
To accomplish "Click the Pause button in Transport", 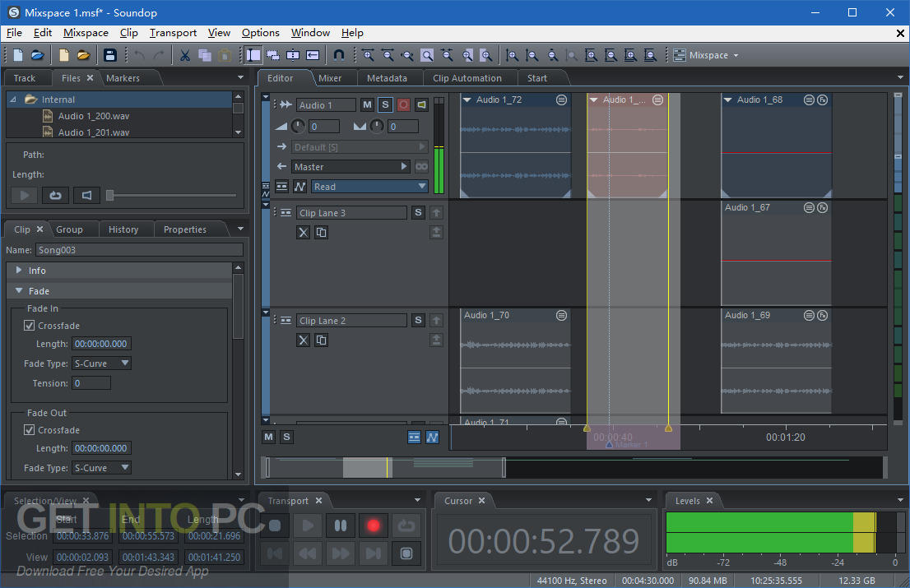I will 341,526.
